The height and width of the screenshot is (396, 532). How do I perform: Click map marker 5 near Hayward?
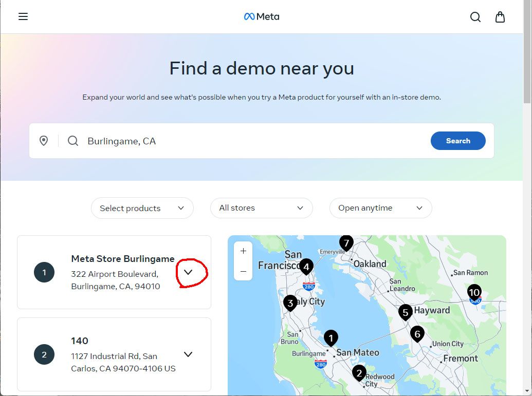[405, 312]
